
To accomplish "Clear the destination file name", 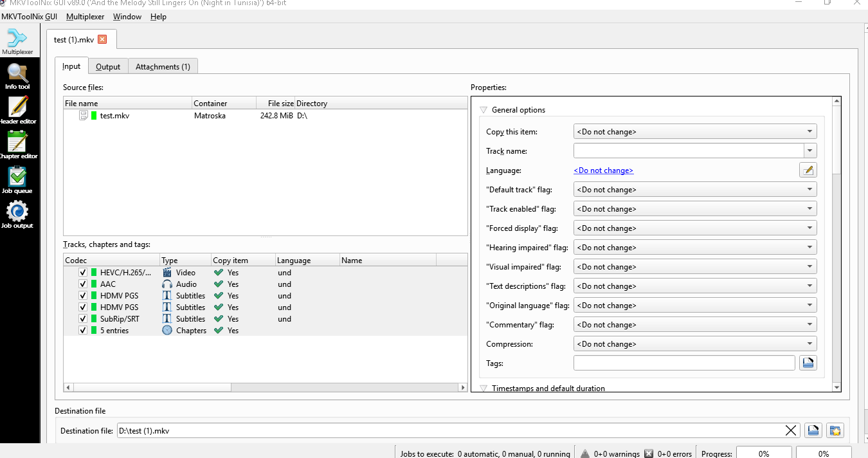I will 791,431.
